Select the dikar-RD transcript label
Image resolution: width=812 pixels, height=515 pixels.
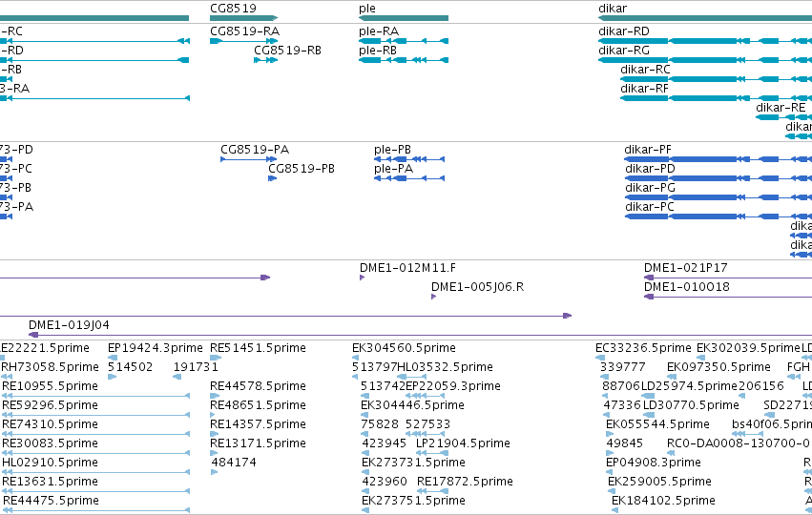coord(624,31)
